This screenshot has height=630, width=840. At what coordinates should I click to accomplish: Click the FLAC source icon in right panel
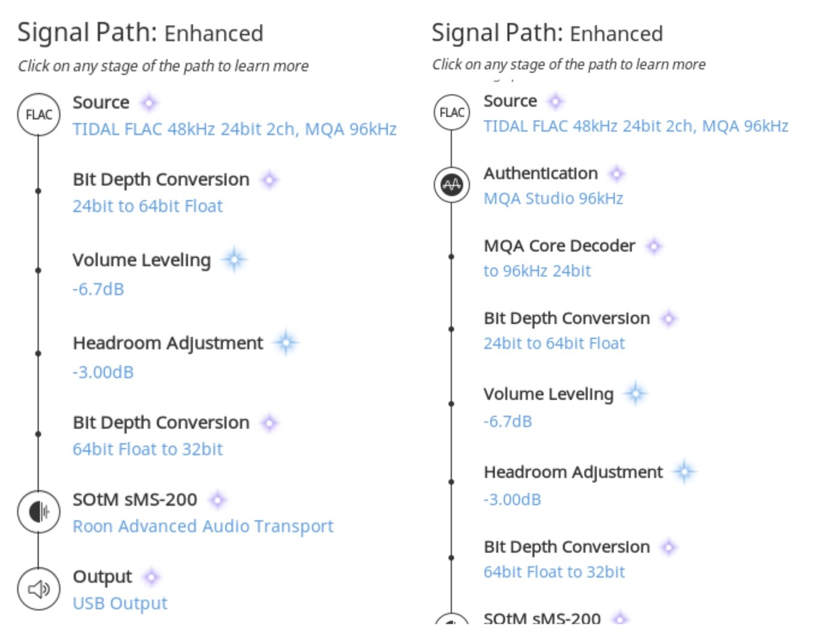[452, 113]
